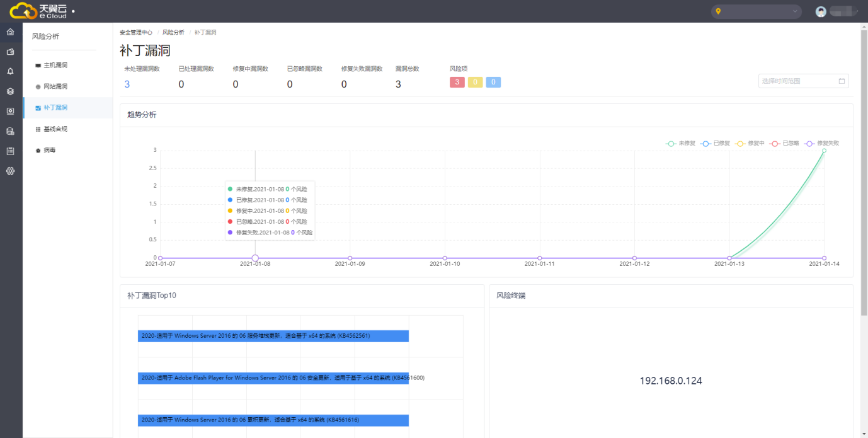This screenshot has width=868, height=438.
Task: Click the home icon in left sidebar
Action: pyautogui.click(x=10, y=32)
